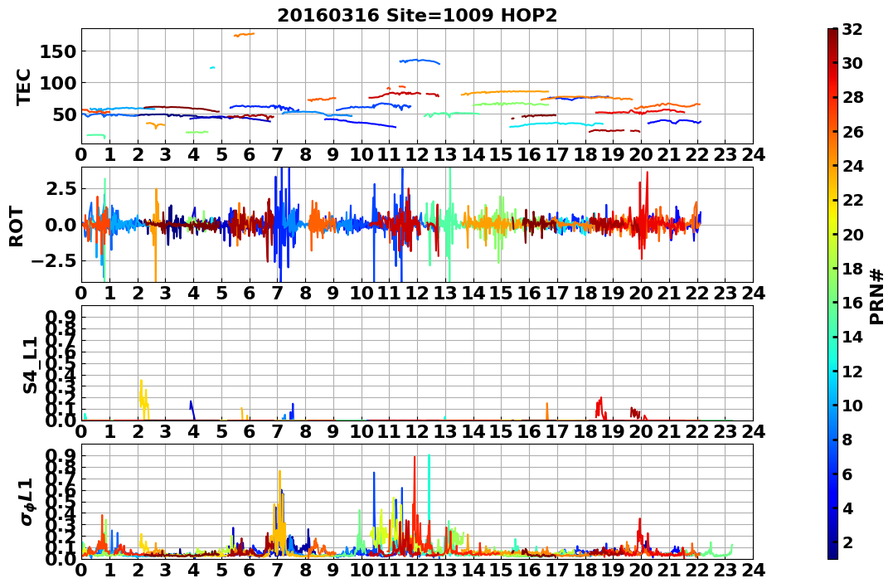Screen dimensions: 893x588
Task: Click TEC panel y-tick 50
Action: pos(65,114)
